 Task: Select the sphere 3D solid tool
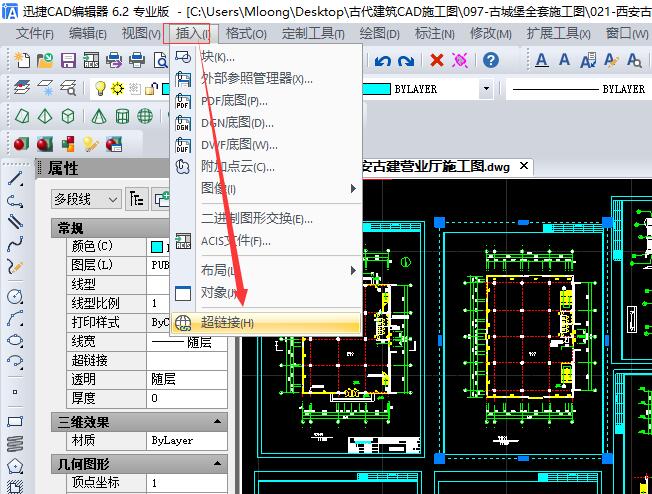coord(145,116)
